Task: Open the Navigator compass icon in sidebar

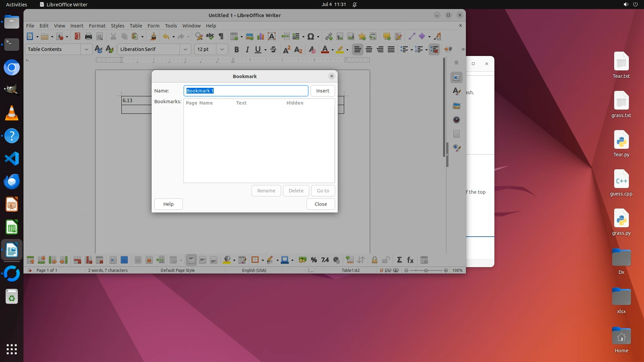Action: pyautogui.click(x=456, y=120)
